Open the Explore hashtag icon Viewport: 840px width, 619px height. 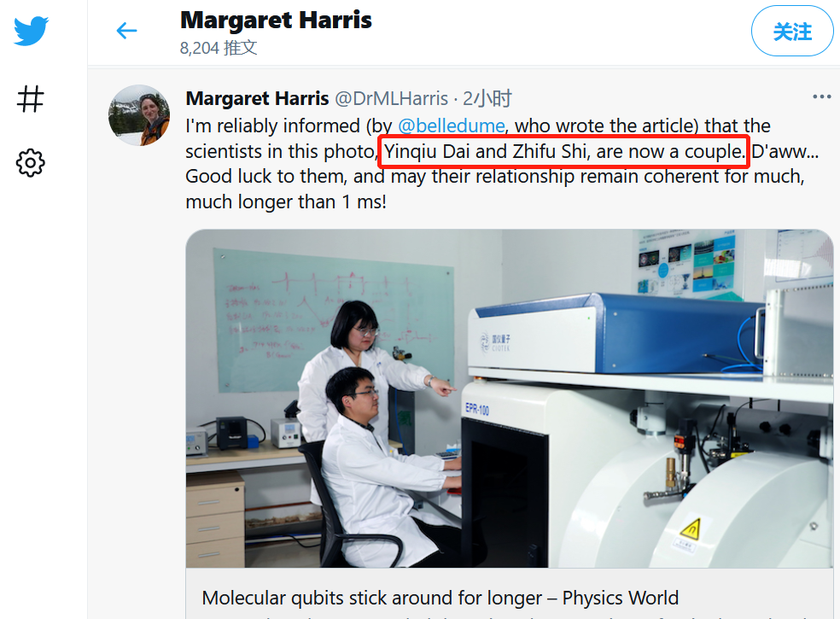pos(30,99)
